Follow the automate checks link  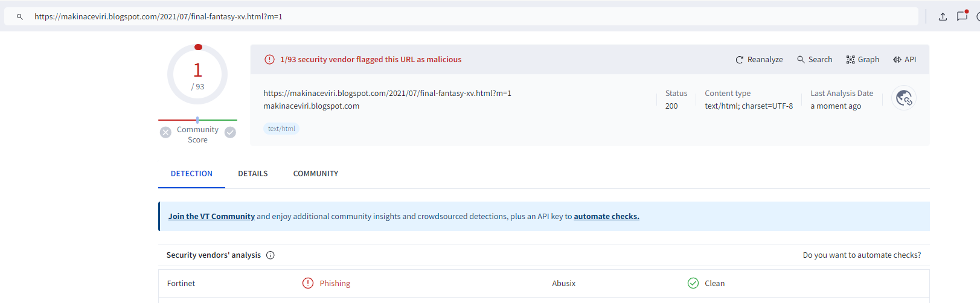coord(606,217)
